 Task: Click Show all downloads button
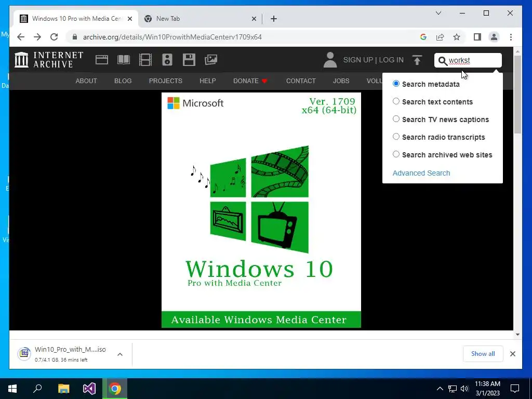(483, 354)
